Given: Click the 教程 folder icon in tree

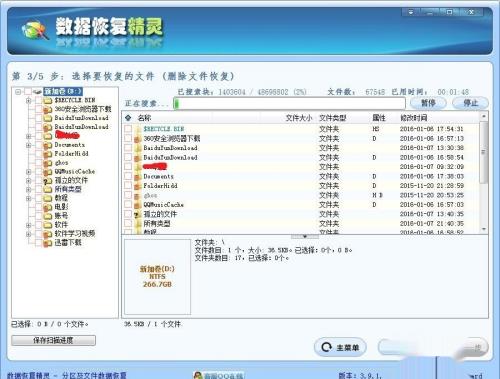Looking at the screenshot, I should 48,198.
